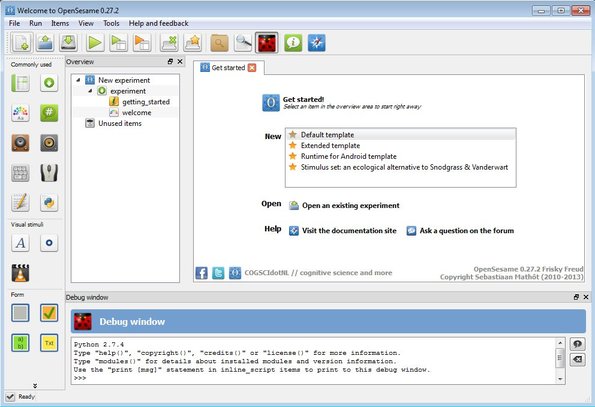Float the Debug window panel
Image resolution: width=595 pixels, height=407 pixels.
click(x=576, y=297)
